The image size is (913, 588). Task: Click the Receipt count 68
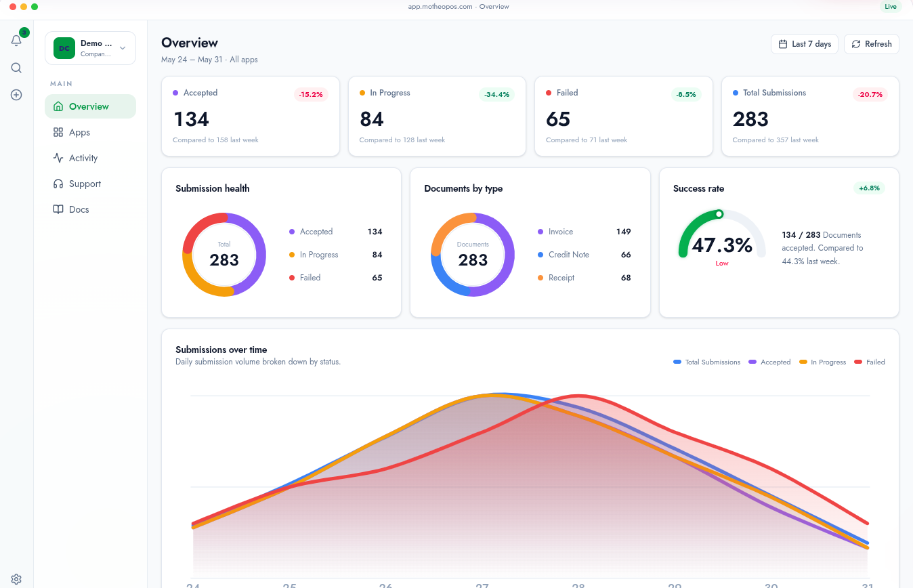point(626,278)
